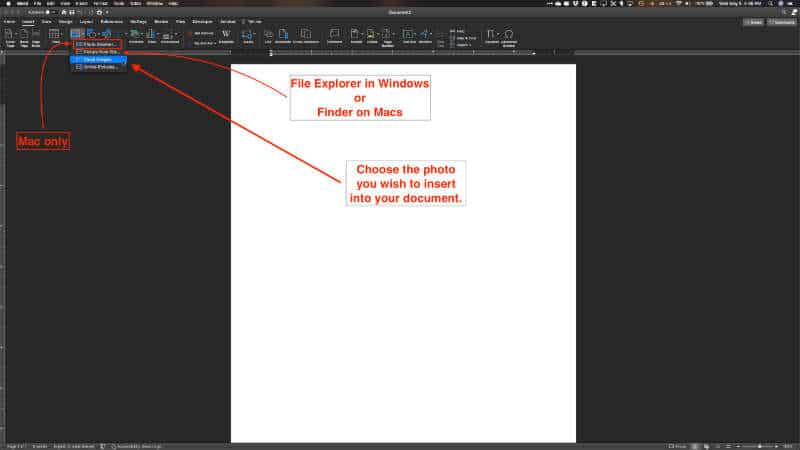The image size is (800, 450).
Task: Switch to the Design ribbon tab
Action: click(x=65, y=22)
